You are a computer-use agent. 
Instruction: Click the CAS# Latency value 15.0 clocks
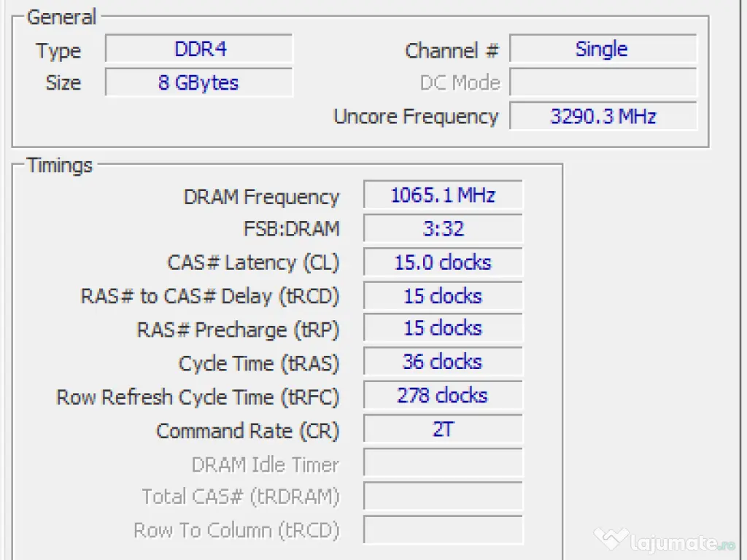point(443,262)
